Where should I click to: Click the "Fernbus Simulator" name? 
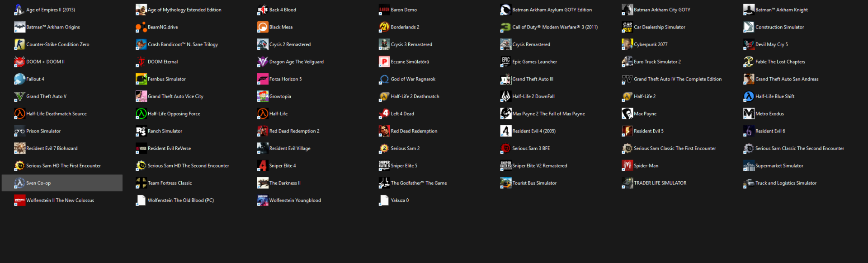[x=167, y=79]
